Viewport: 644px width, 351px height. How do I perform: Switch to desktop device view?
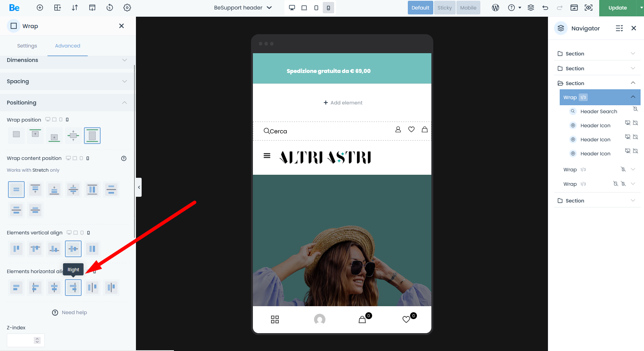(292, 8)
